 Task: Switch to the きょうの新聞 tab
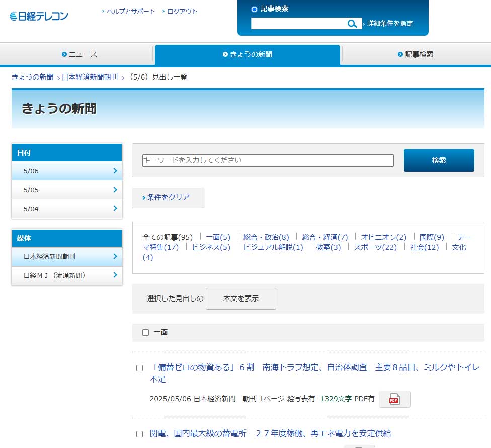coord(248,54)
